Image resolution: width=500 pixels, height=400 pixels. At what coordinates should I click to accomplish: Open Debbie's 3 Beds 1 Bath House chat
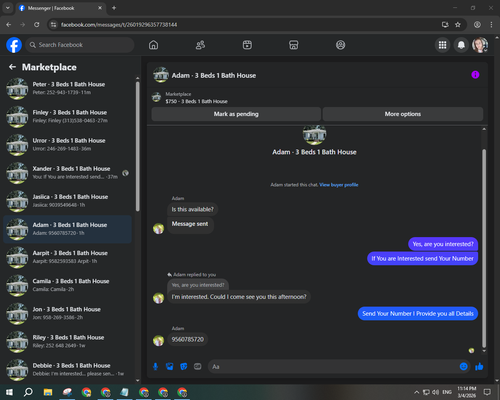pyautogui.click(x=68, y=370)
